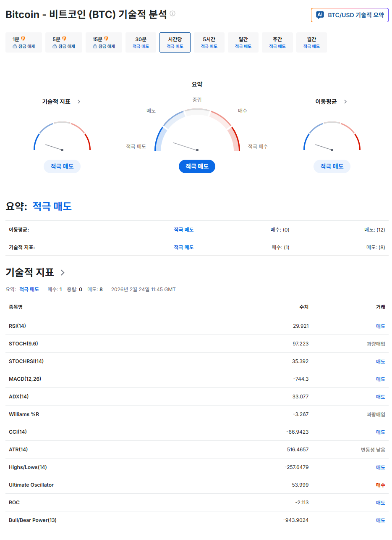Click the ROC value -2.113

[302, 503]
